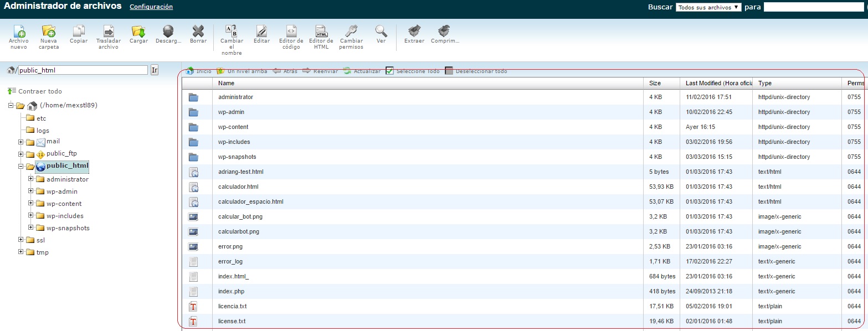Select wp-includes folder in the tree

tap(65, 216)
